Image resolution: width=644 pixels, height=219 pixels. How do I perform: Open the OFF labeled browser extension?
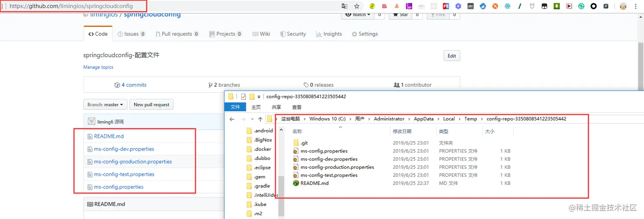[471, 6]
